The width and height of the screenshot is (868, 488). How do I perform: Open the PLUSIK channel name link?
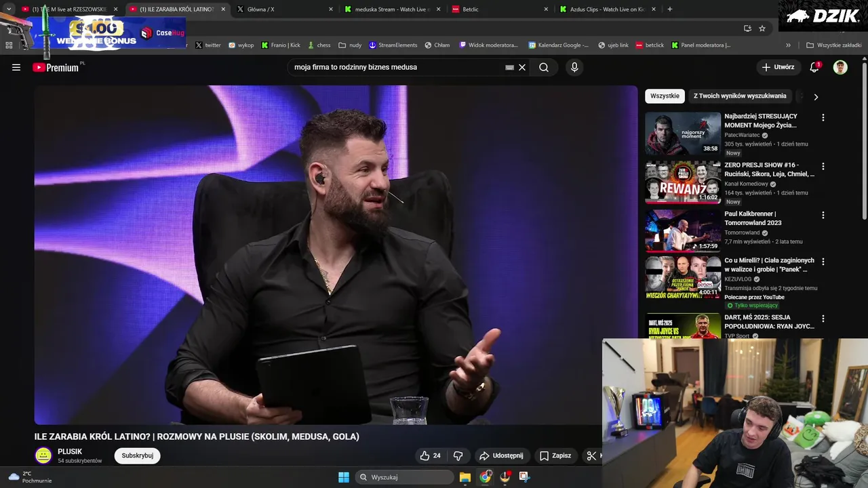pyautogui.click(x=70, y=451)
